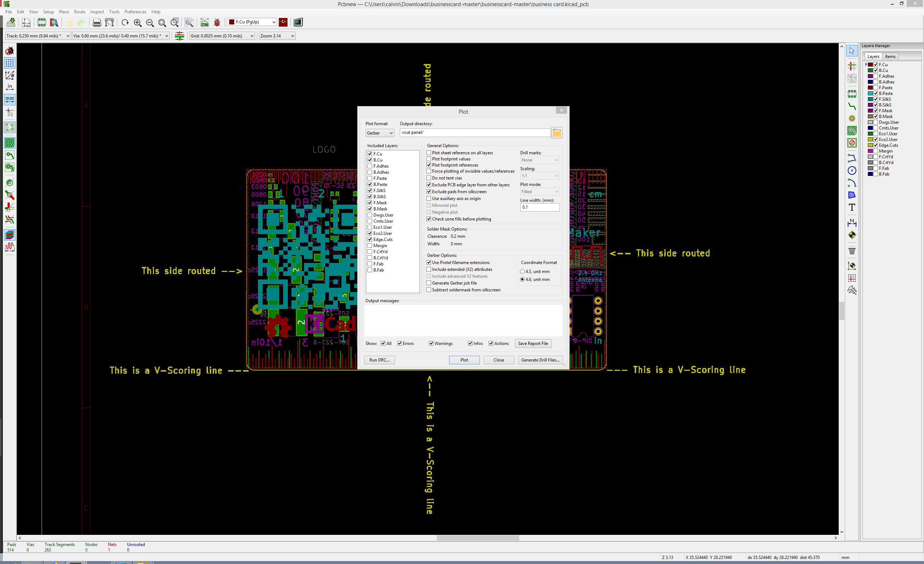The width and height of the screenshot is (924, 564).
Task: Select the Add dimension tool
Action: [x=852, y=223]
